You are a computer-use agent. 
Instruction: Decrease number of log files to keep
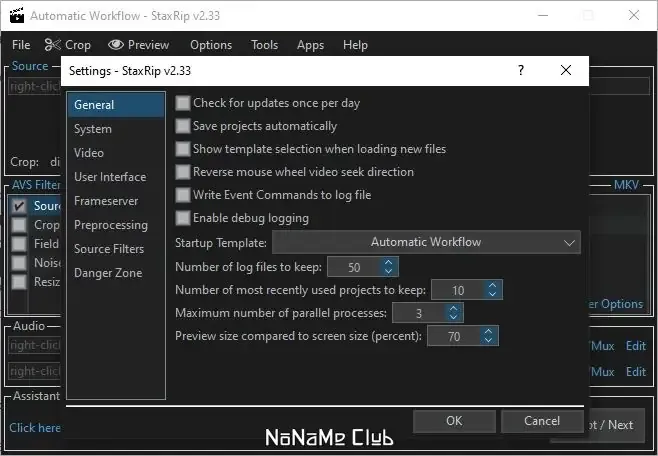[389, 271]
